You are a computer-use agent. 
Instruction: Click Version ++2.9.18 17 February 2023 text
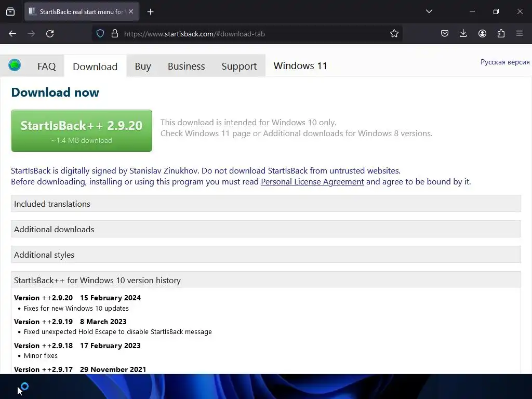pos(77,345)
